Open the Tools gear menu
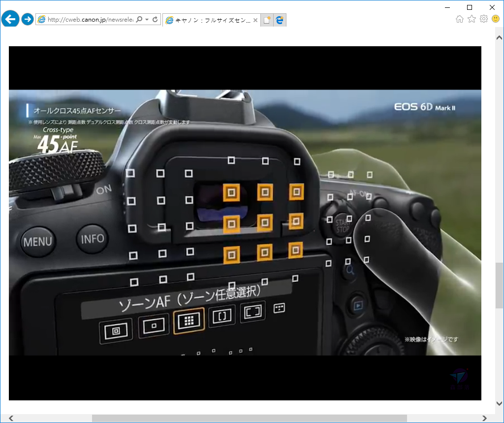This screenshot has height=423, width=504. [x=484, y=19]
